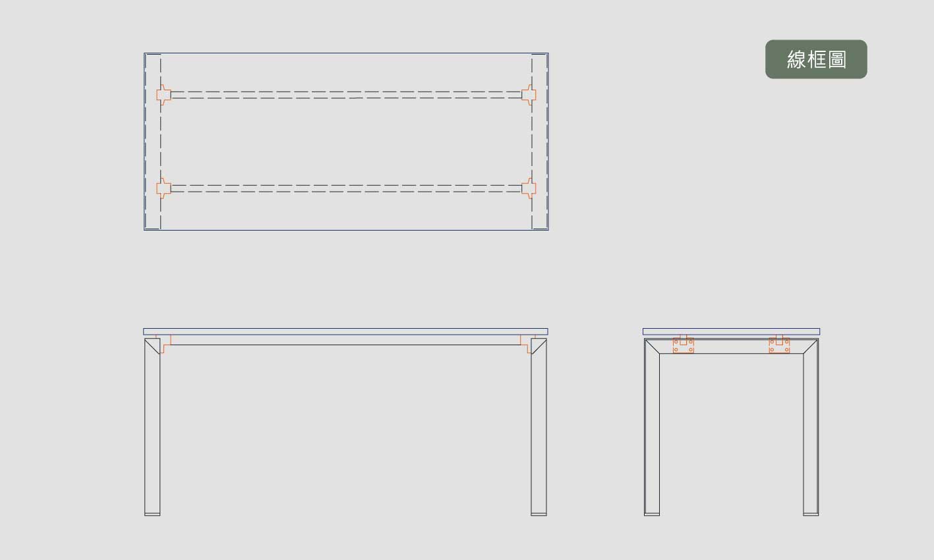This screenshot has width=934, height=560.
Task: Click upper dashed rail in plan view
Action: (346, 95)
